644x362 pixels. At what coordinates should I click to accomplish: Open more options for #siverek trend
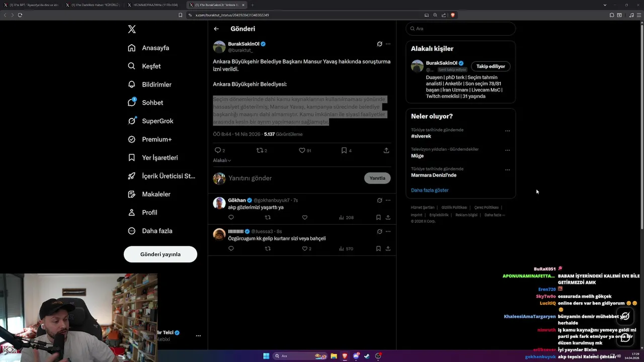coord(507,131)
